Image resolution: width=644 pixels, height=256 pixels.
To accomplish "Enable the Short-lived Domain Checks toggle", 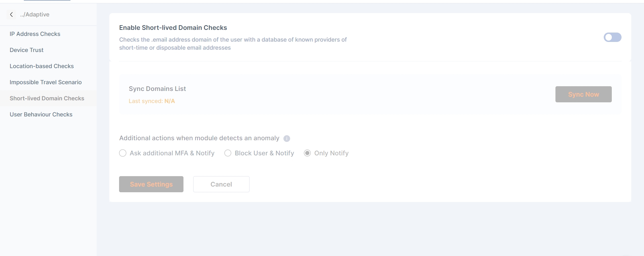I will (612, 37).
